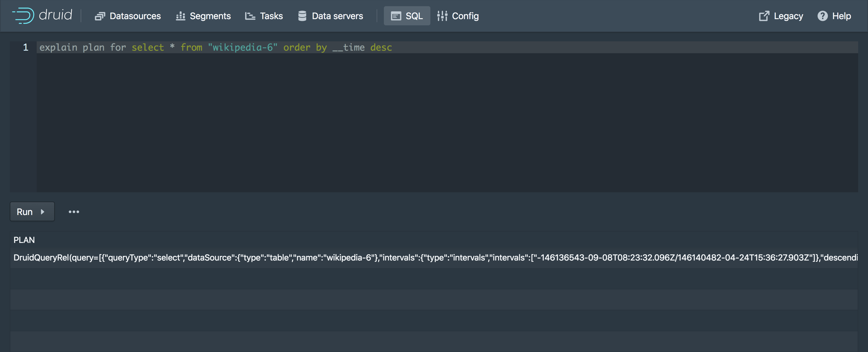Click the Config sliders icon
Screen dimensions: 868x352
click(442, 16)
